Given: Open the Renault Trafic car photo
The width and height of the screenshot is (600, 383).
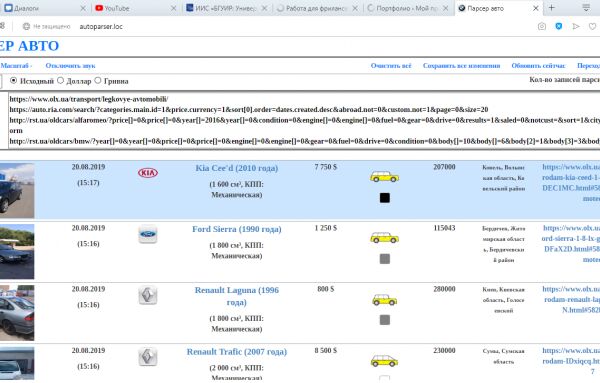Looking at the screenshot, I should coord(17,363).
